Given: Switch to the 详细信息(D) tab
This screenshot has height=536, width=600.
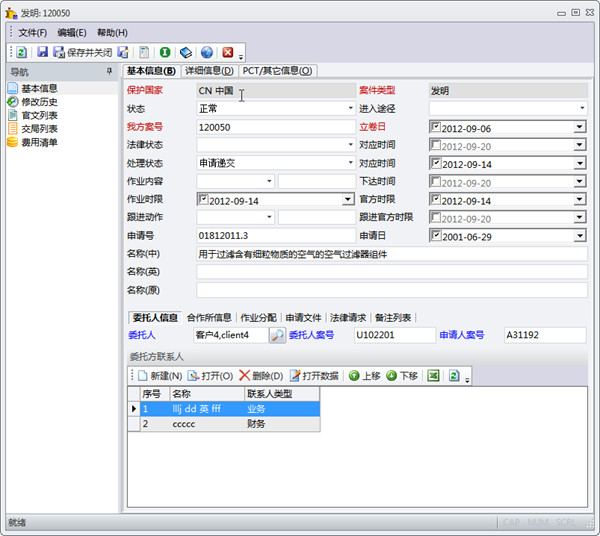Looking at the screenshot, I should (209, 71).
